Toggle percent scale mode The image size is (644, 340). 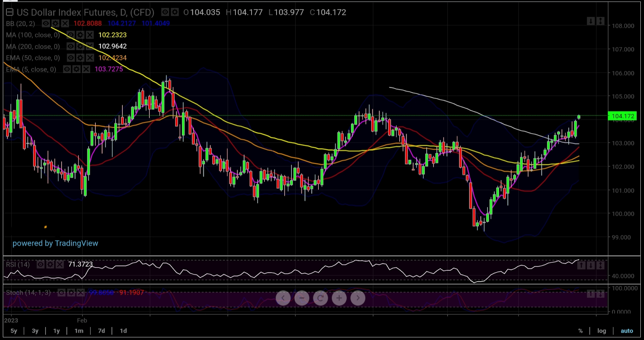point(580,331)
